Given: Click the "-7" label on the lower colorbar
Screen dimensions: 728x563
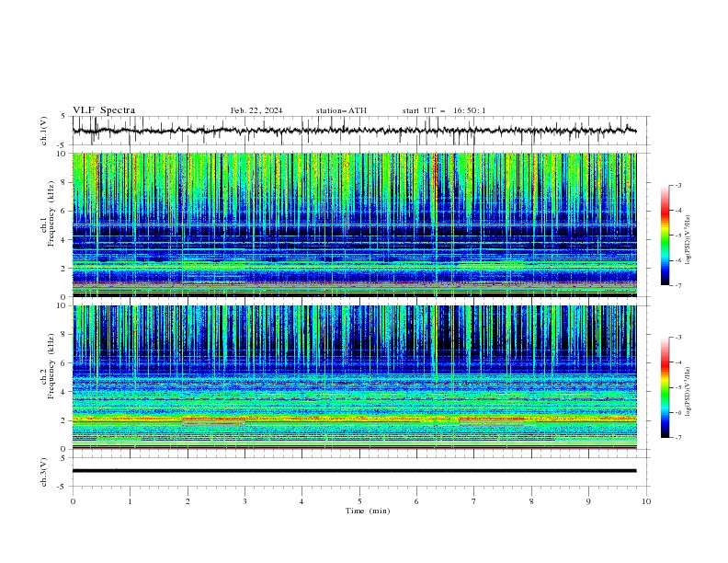Looking at the screenshot, I should tap(677, 437).
